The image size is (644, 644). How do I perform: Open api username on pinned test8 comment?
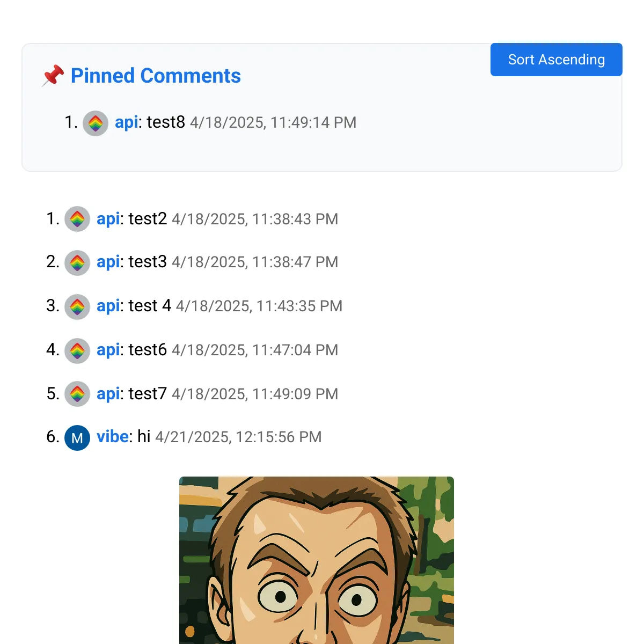coord(127,122)
